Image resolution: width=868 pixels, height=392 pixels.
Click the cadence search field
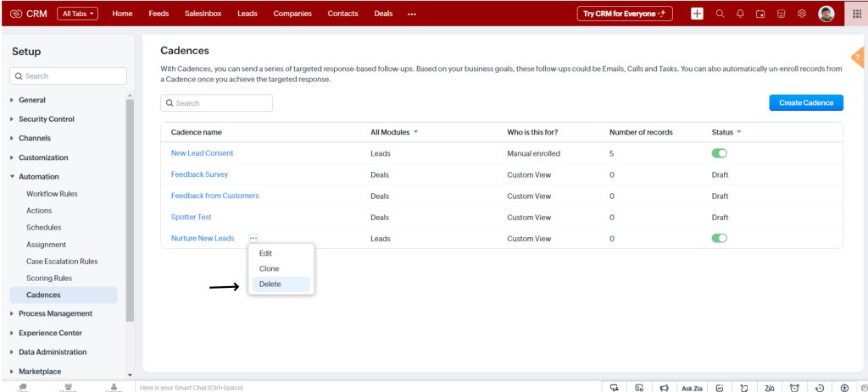click(217, 103)
